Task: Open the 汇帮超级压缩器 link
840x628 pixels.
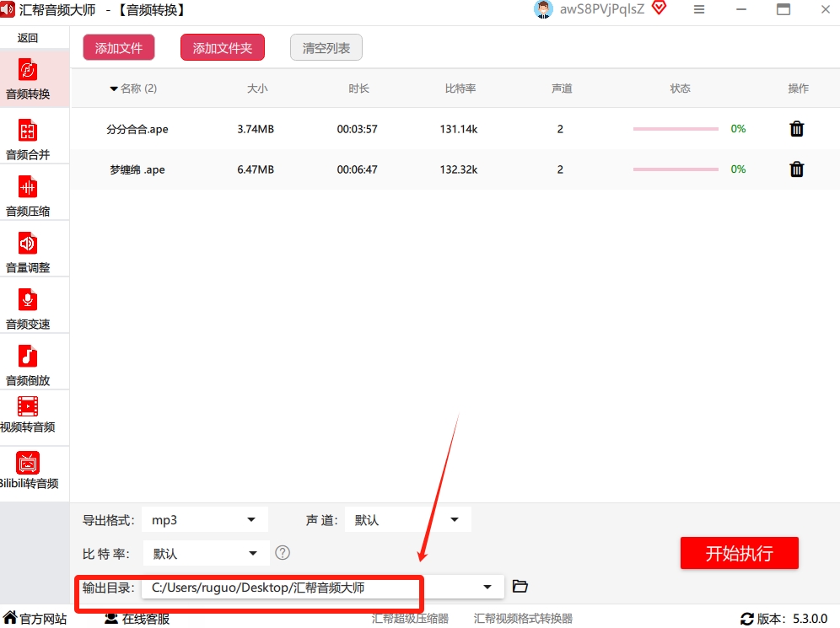Action: (411, 619)
